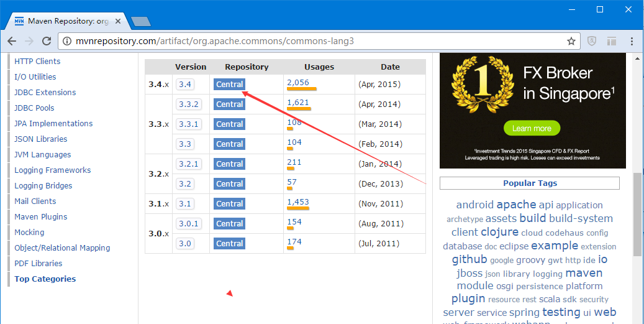
Task: Open the PDF Libraries category
Action: [39, 264]
